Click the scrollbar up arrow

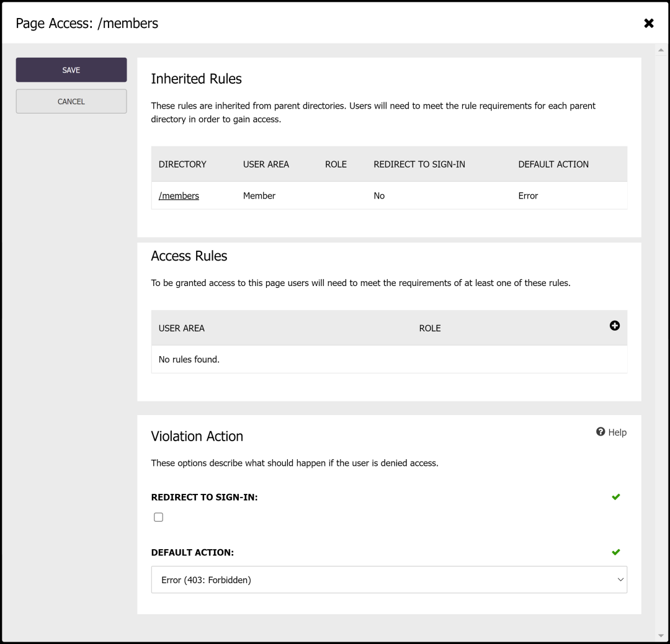661,48
